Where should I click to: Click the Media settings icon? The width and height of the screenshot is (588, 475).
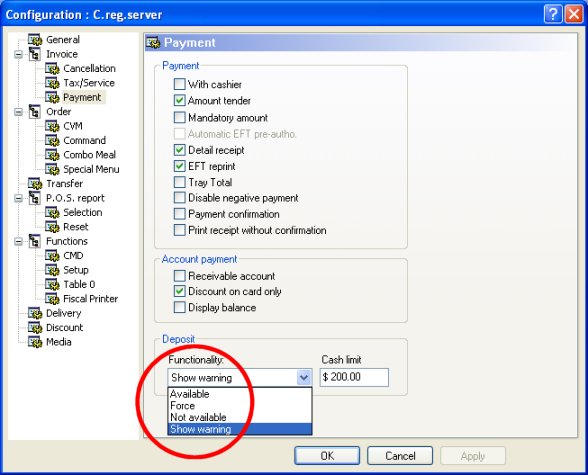pyautogui.click(x=35, y=342)
